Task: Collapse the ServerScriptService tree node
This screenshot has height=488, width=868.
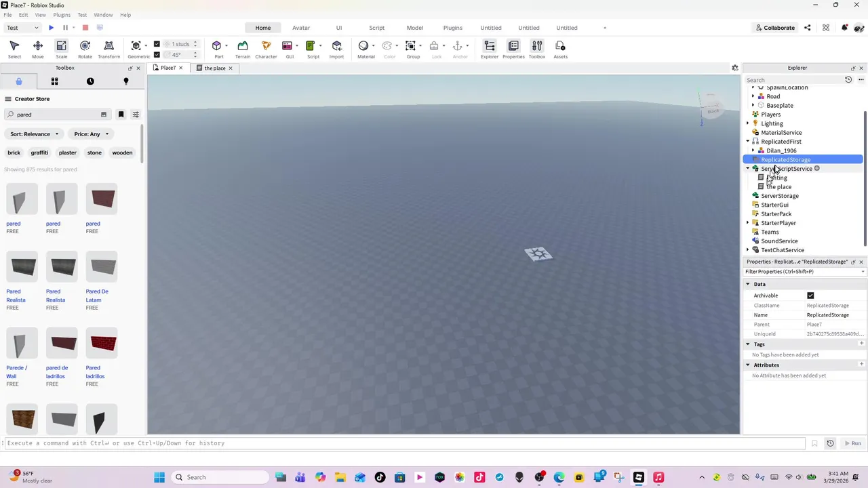Action: pos(748,169)
